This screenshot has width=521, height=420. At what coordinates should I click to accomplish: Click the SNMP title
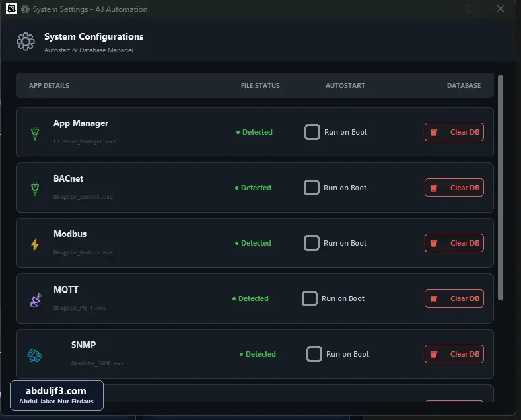click(x=83, y=345)
